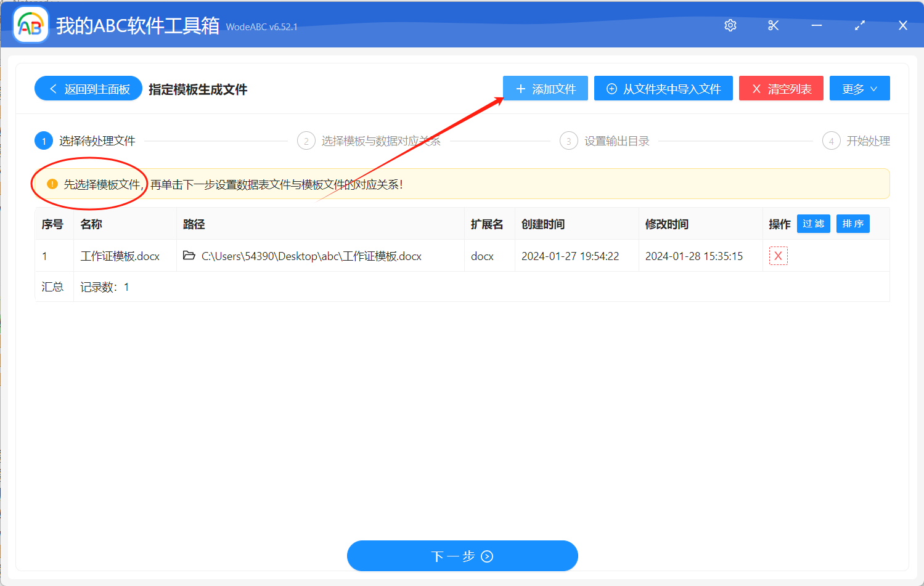This screenshot has height=586, width=924.
Task: Select the 路径 column header
Action: [x=194, y=224]
